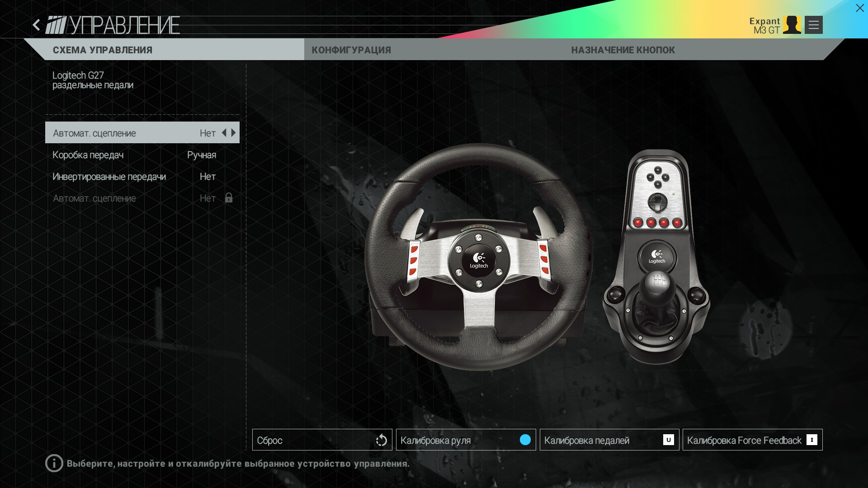Select the СХЕМА УПРАВЛЕНИЯ tab
This screenshot has width=868, height=488.
pos(103,50)
